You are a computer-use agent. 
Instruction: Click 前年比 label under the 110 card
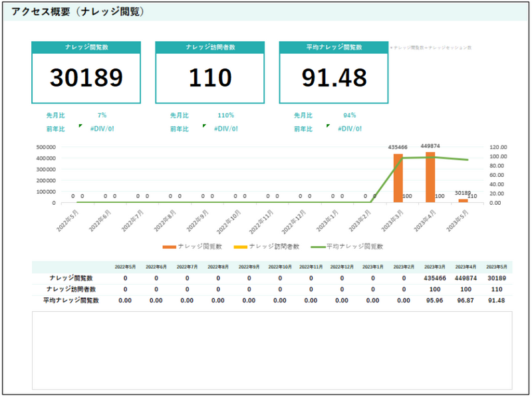[180, 129]
